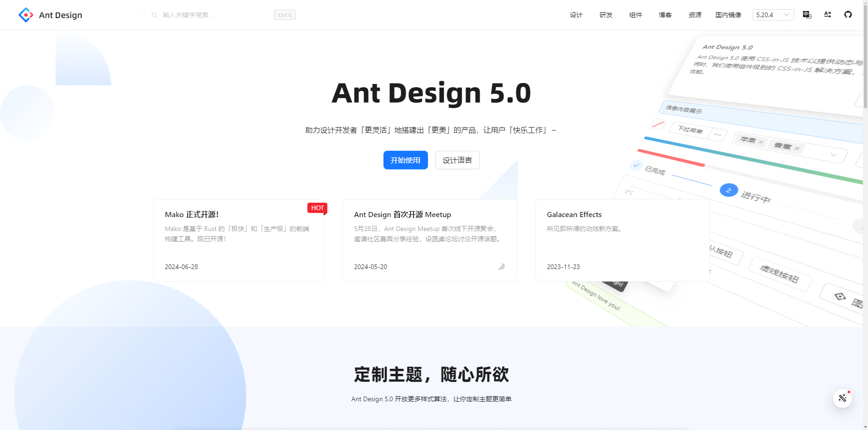Open the 组件 menu item

(x=636, y=15)
